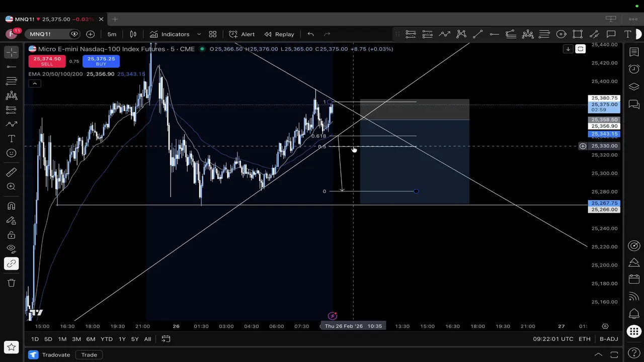Image resolution: width=644 pixels, height=362 pixels.
Task: Toggle ETH session setting
Action: [x=584, y=339]
